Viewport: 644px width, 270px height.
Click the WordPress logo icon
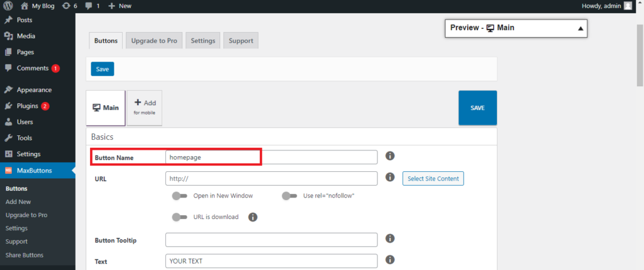pos(8,6)
